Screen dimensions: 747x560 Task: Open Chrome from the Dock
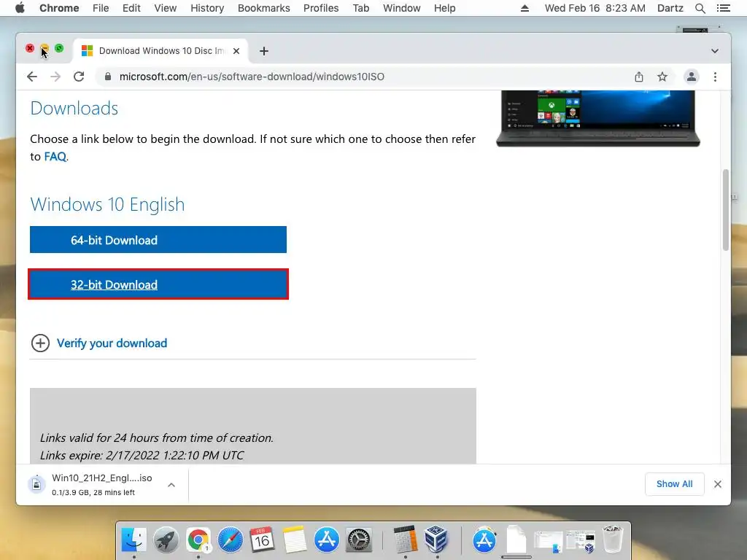point(198,540)
